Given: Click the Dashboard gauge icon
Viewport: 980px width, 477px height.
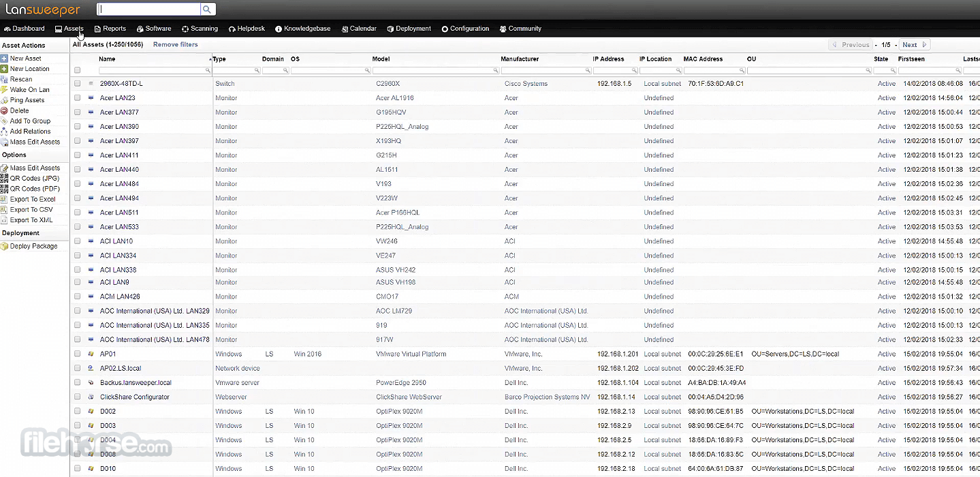Looking at the screenshot, I should pos(7,29).
